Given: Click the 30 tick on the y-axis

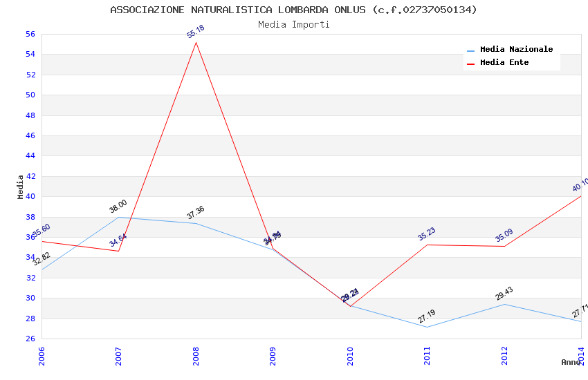Looking at the screenshot, I should coord(30,298).
